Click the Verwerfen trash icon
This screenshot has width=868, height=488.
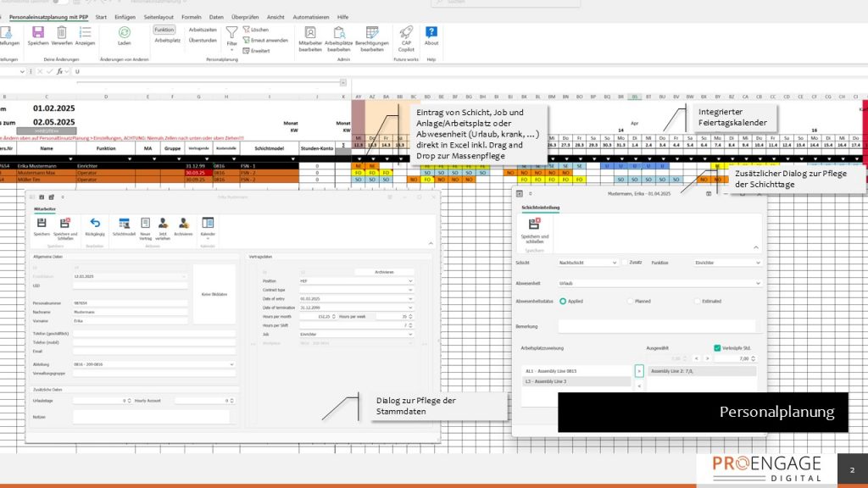(61, 32)
